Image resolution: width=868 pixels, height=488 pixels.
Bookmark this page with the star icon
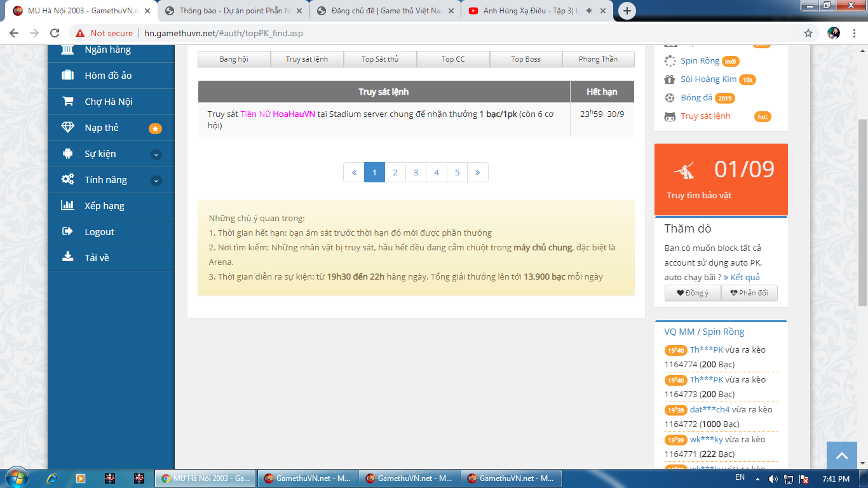(808, 33)
